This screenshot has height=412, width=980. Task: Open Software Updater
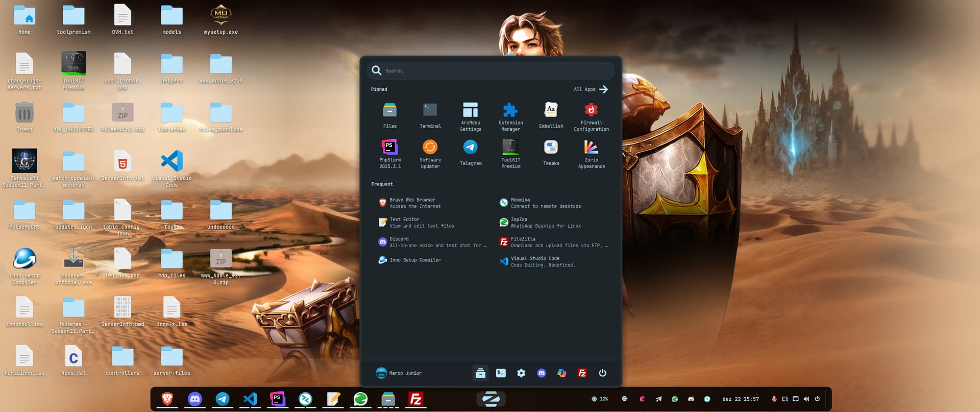click(430, 153)
